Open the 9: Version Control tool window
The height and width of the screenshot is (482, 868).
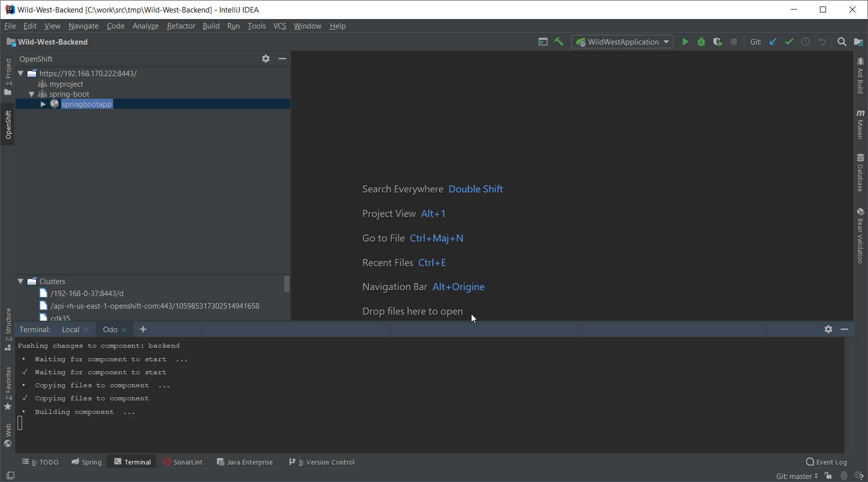pos(322,462)
